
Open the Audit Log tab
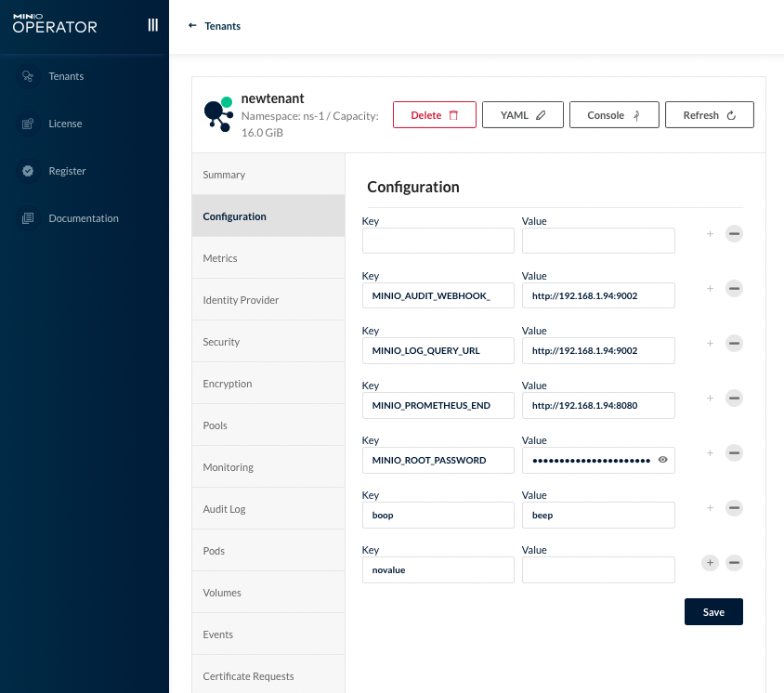point(268,509)
